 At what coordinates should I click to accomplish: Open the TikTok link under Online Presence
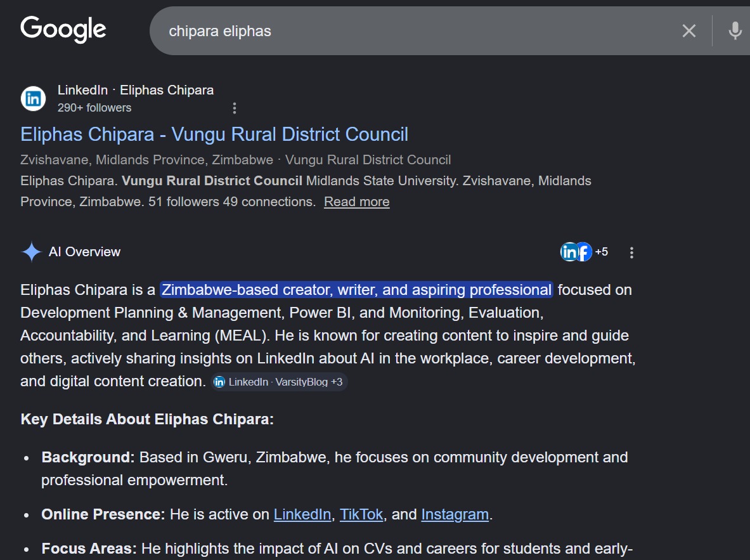pyautogui.click(x=361, y=514)
